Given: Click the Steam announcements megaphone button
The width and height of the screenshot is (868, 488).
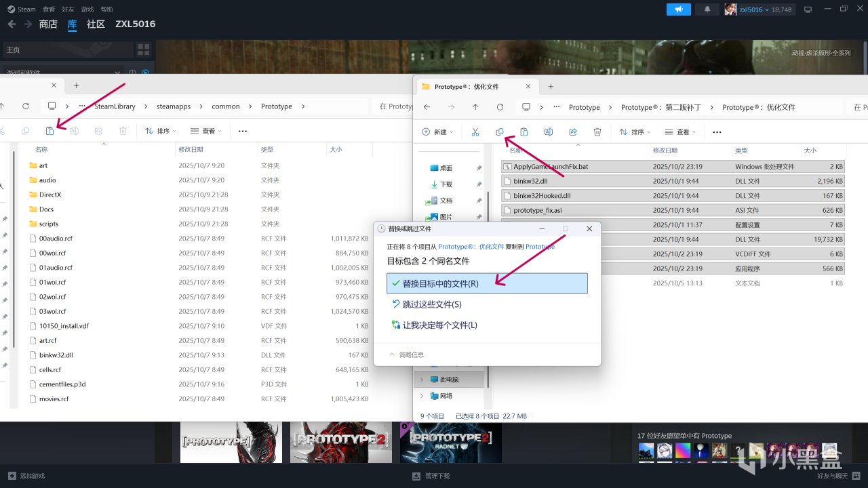Looking at the screenshot, I should tap(679, 9).
